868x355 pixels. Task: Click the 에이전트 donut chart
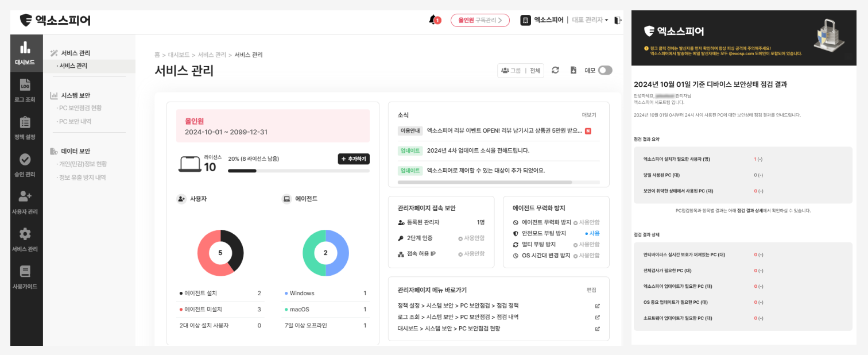pos(325,253)
